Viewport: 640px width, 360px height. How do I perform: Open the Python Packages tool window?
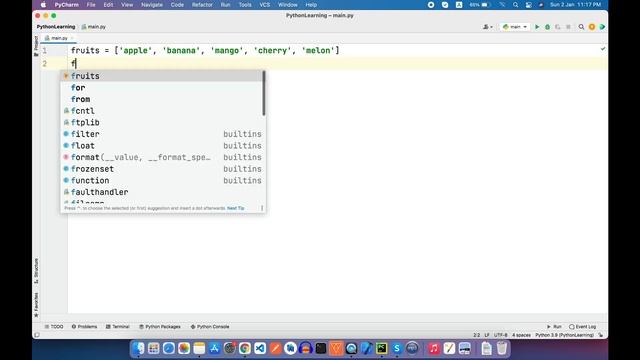[160, 327]
